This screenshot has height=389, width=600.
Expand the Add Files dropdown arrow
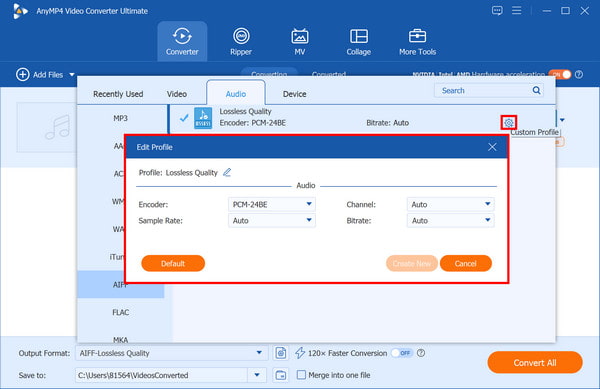click(x=72, y=75)
